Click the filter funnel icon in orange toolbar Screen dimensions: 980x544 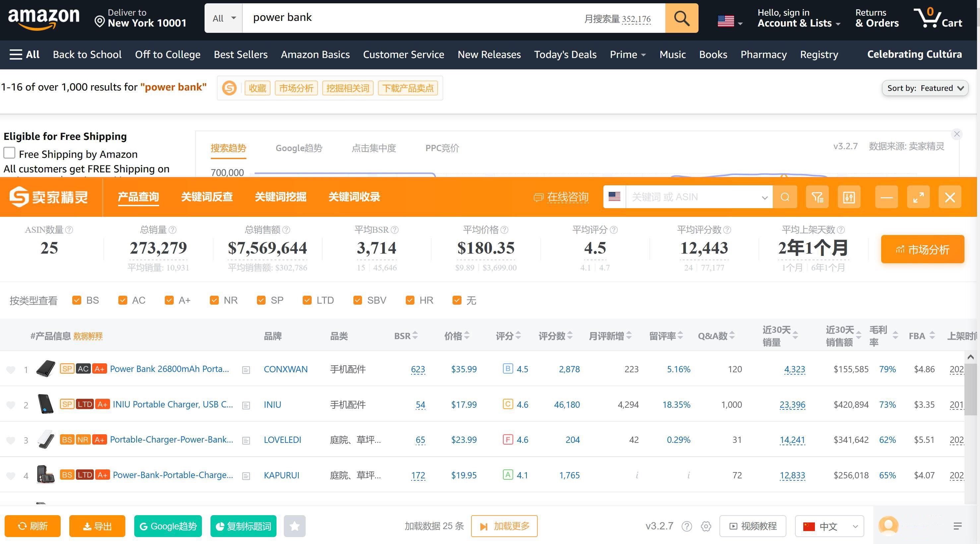coord(817,197)
